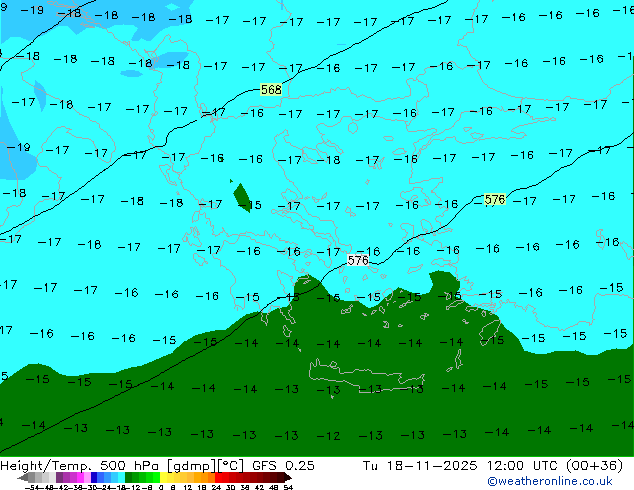Click the 'GFS 0.25' model label
This screenshot has height=490, width=634.
point(283,466)
